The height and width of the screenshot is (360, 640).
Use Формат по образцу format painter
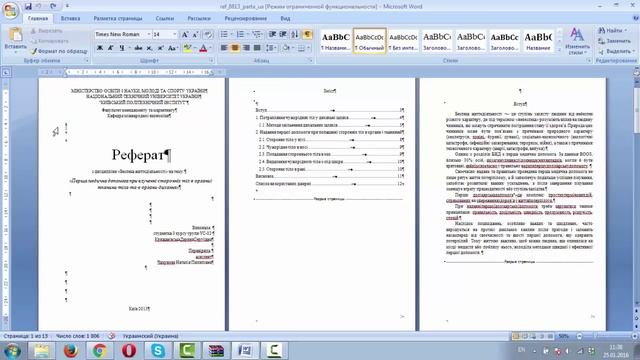point(60,51)
